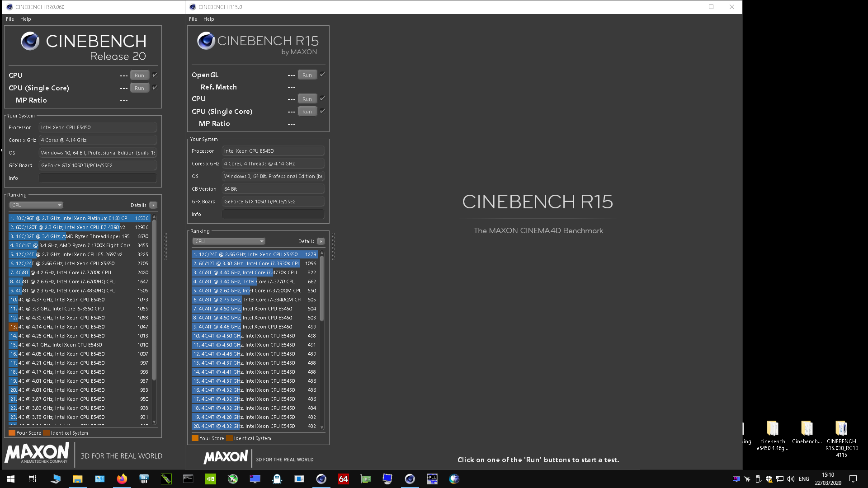Expand Details arrow in Cinebench R20 ranking
868x488 pixels.
click(153, 205)
